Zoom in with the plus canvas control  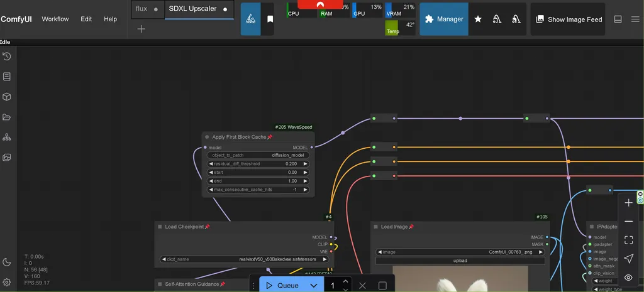click(628, 203)
